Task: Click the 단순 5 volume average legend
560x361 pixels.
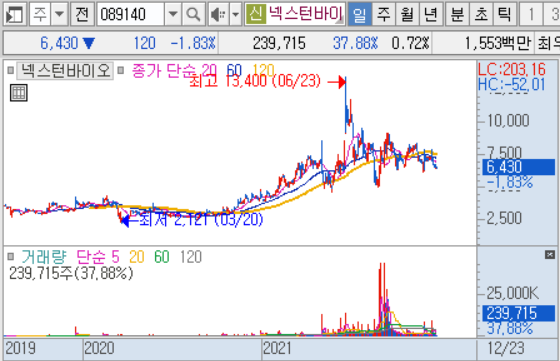Action: tap(98, 256)
